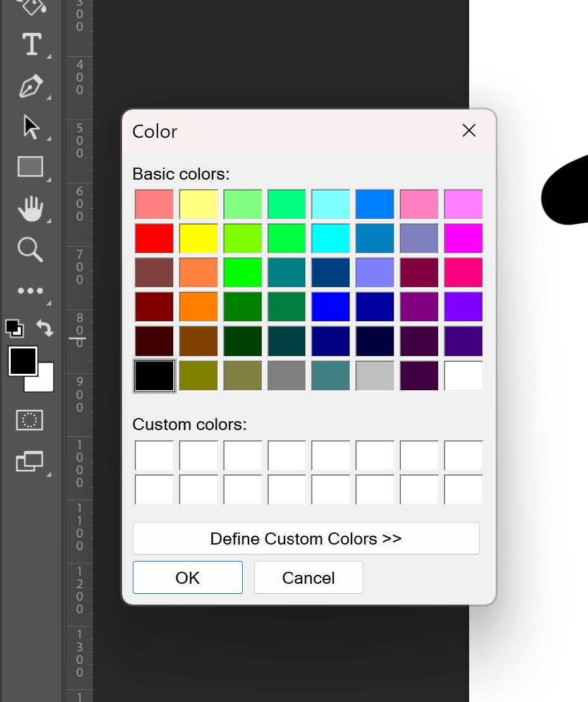Select the marquee selection tool
This screenshot has height=702, width=588.
[30, 420]
